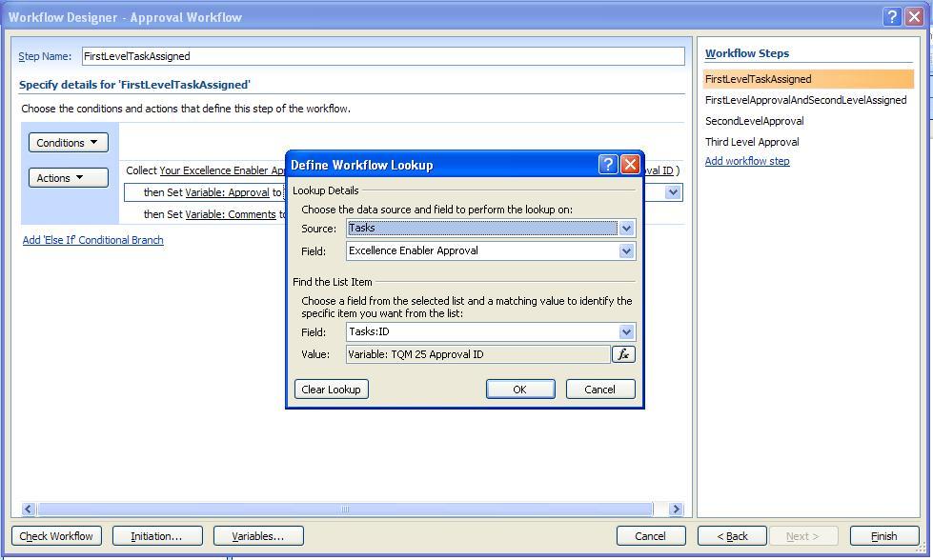Close the Define Workflow Lookup dialog
The image size is (933, 560).
(630, 164)
